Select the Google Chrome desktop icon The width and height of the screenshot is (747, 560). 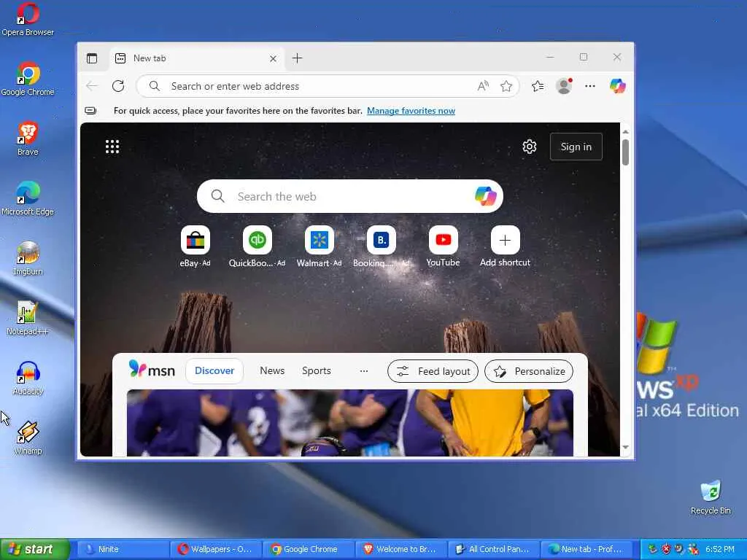coord(28,79)
